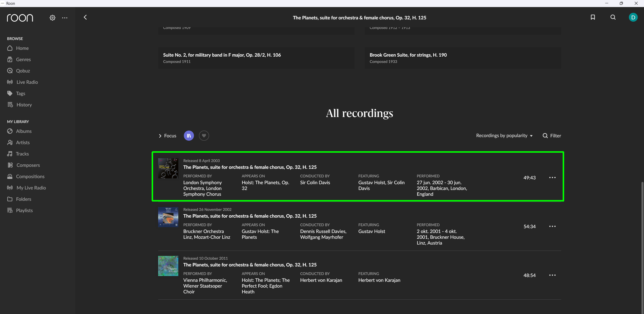Click conductor Dennis Russell Davies
This screenshot has height=314, width=644.
click(x=323, y=231)
